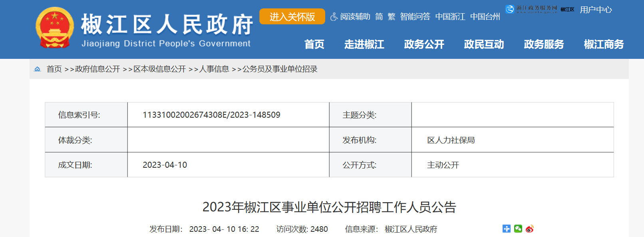Click 首页 in the breadcrumb

tap(54, 69)
